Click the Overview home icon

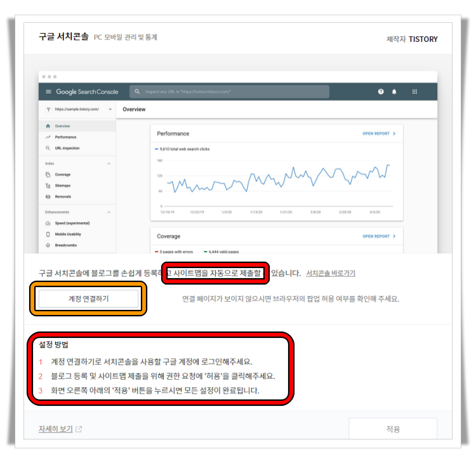click(48, 126)
